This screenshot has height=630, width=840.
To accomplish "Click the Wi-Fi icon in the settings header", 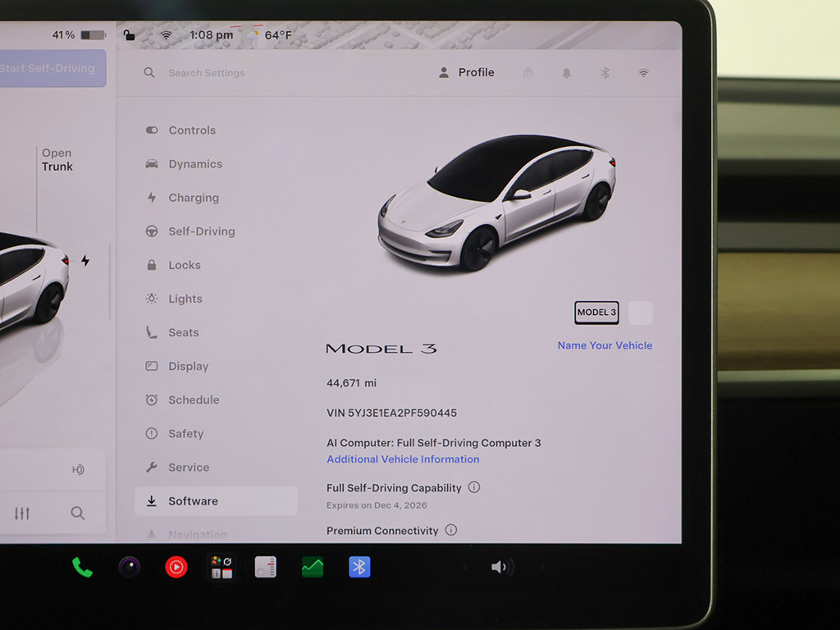I will (x=643, y=73).
